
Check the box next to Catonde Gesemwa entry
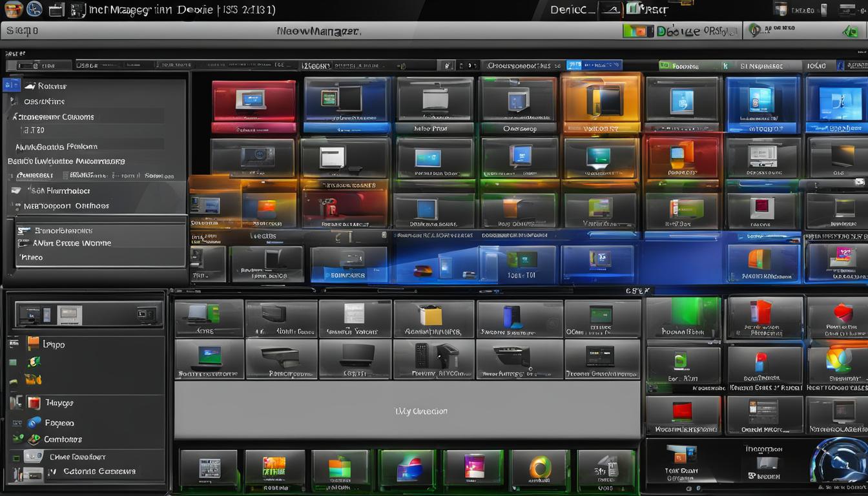tap(53, 471)
